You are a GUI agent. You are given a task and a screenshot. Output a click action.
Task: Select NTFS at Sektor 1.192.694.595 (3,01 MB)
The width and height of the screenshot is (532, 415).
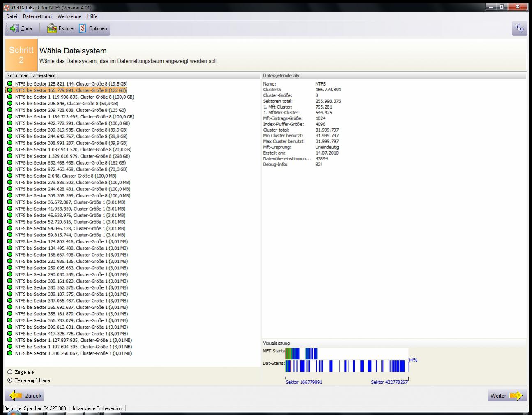click(x=69, y=347)
